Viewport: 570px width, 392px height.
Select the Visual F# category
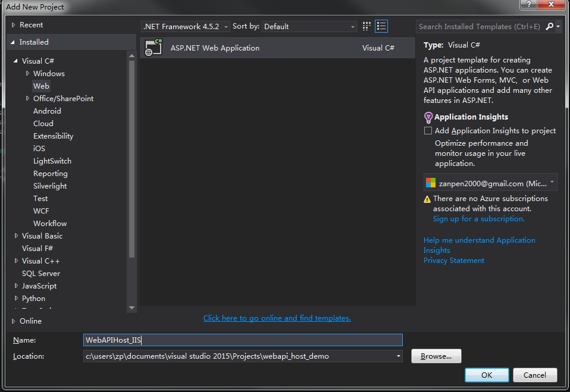coord(37,249)
